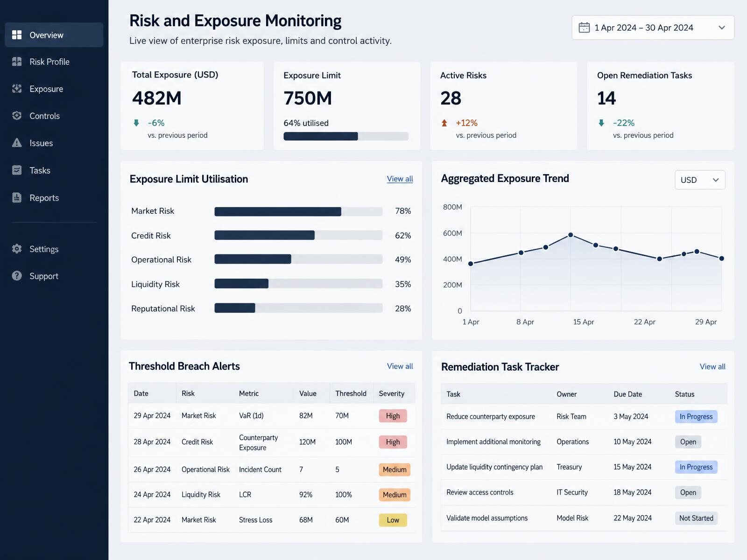Click View all in Threshold Breach Alerts
This screenshot has height=560, width=747.
[400, 366]
